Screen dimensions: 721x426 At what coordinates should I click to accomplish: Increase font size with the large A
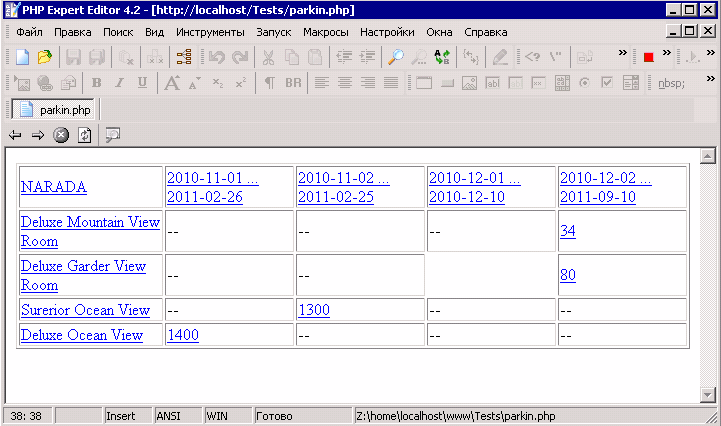tap(172, 83)
